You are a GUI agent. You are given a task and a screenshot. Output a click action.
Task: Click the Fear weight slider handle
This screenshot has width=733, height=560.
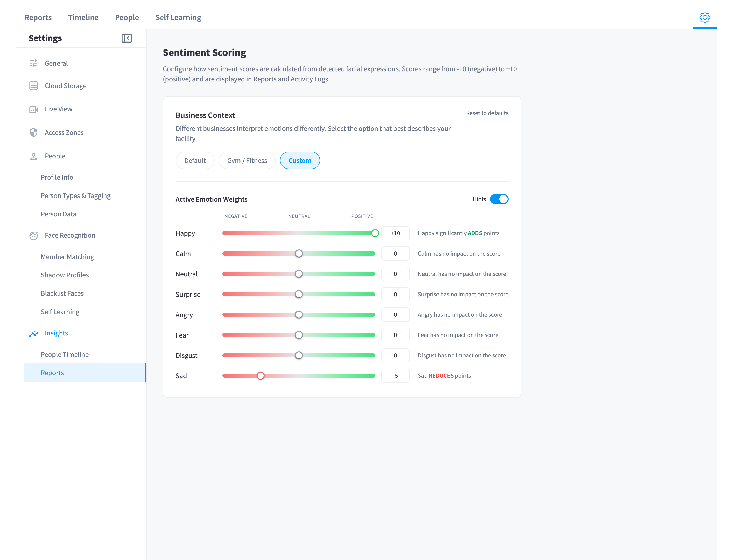(299, 335)
